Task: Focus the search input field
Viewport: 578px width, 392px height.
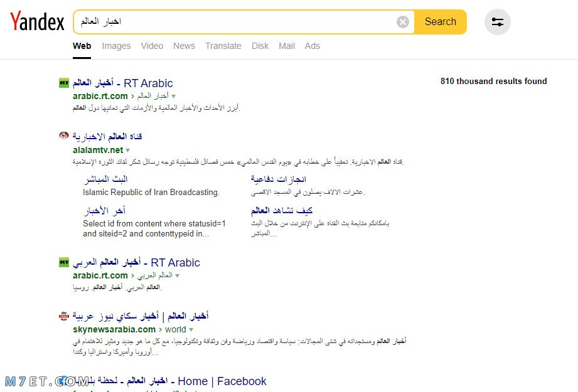Action: click(x=236, y=22)
